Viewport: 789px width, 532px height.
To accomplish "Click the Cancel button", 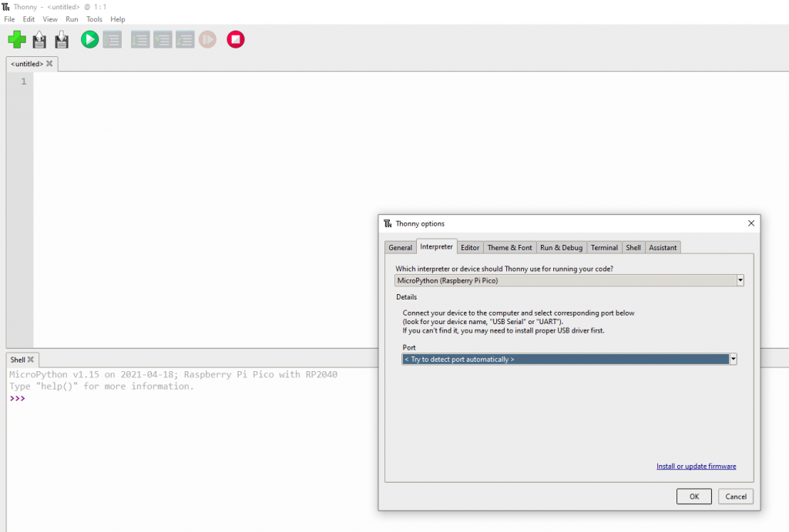I will (735, 497).
